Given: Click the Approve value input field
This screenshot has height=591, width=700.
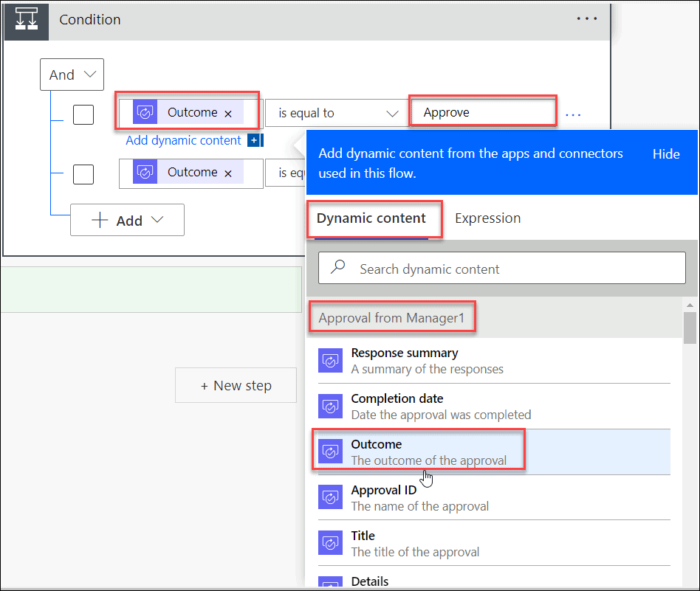Looking at the screenshot, I should click(x=483, y=112).
